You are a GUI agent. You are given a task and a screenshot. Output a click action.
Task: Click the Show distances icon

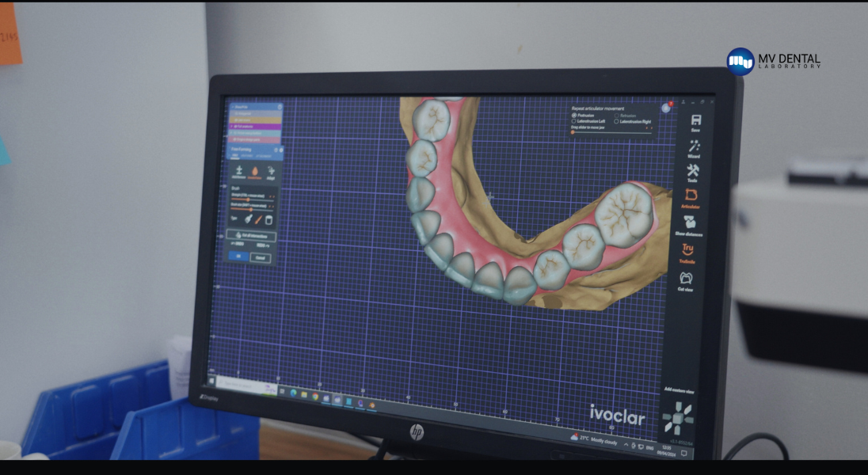690,222
